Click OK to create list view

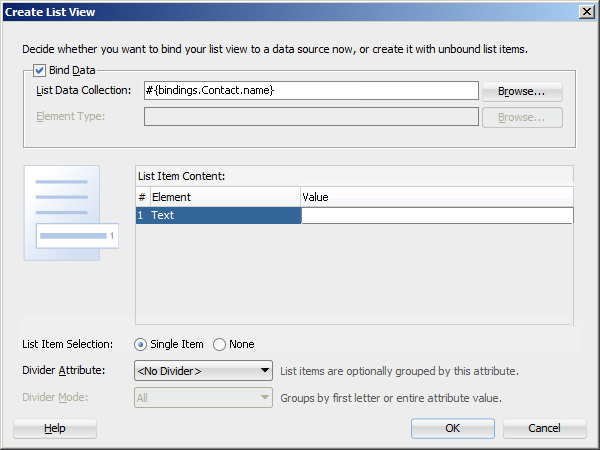(x=453, y=429)
